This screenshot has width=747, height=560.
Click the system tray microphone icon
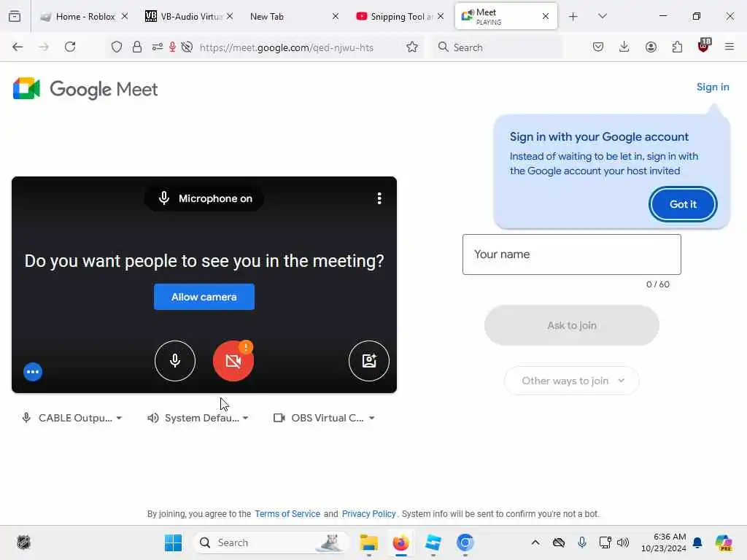pos(581,542)
